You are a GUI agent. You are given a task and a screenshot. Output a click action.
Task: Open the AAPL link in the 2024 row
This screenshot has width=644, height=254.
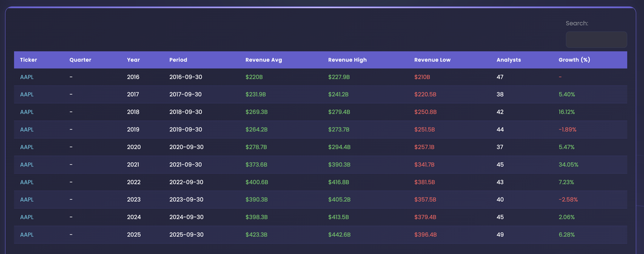point(26,217)
